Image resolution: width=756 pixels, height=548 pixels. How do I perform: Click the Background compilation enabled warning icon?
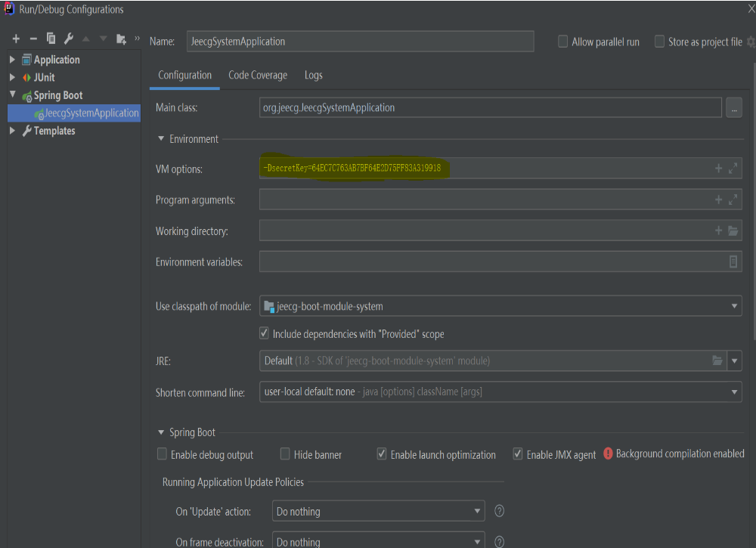coord(608,454)
